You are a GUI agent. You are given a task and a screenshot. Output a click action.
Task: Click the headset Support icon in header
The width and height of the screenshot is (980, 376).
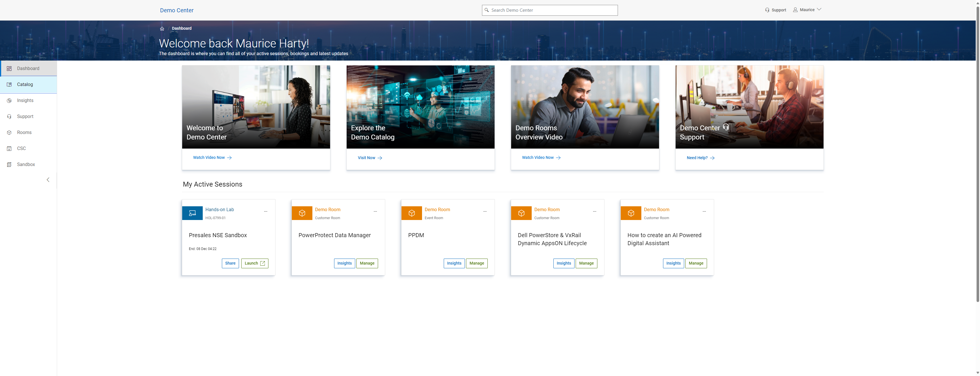click(x=767, y=10)
